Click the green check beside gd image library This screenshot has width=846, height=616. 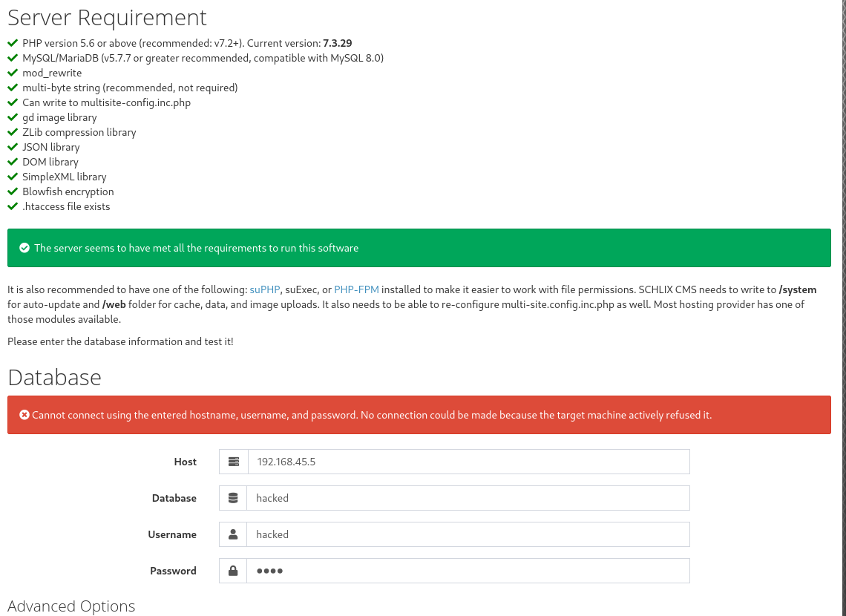[12, 117]
